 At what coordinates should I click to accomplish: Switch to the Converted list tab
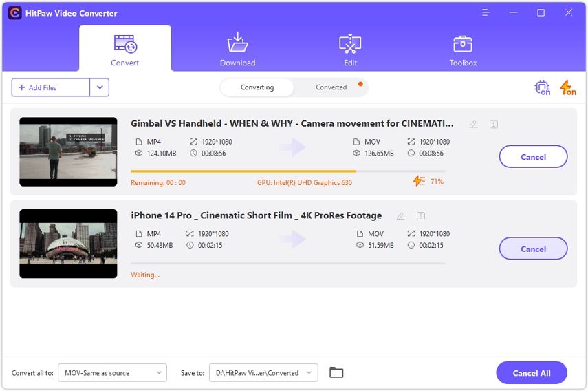coord(331,87)
